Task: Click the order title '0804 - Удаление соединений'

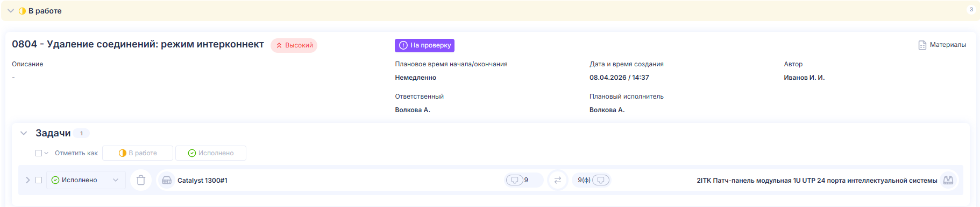Action: click(x=138, y=44)
